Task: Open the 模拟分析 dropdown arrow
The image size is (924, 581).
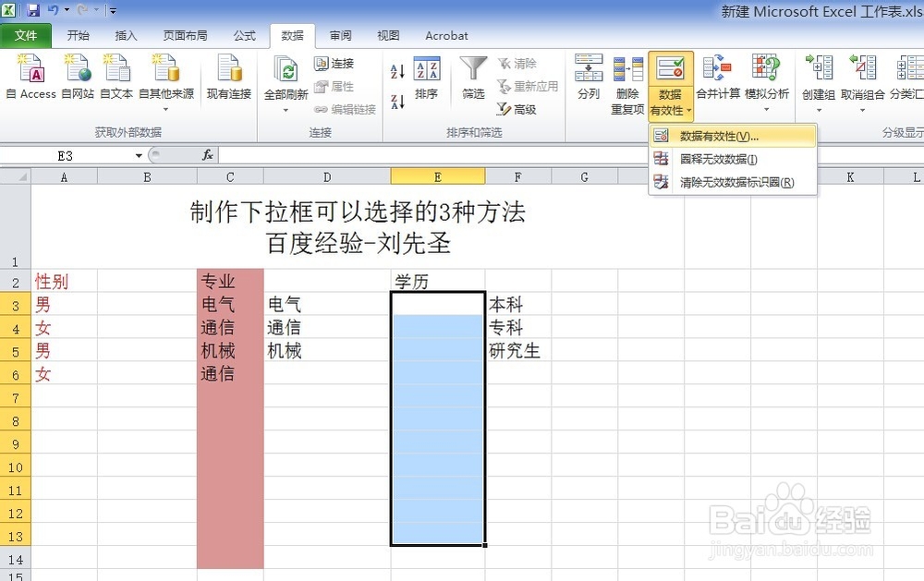Action: 766,107
